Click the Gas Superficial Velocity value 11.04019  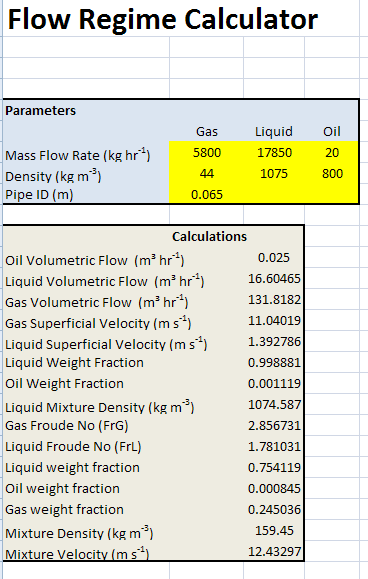tap(274, 321)
